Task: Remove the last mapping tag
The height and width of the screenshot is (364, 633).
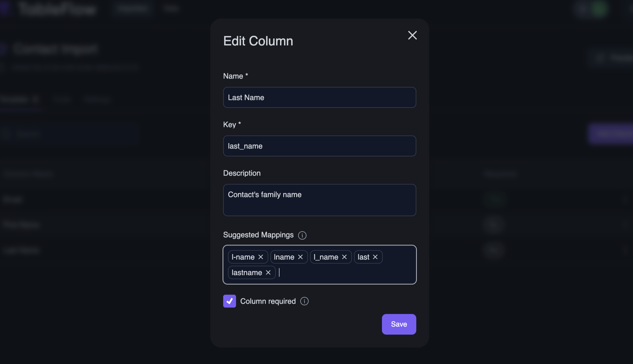Action: pyautogui.click(x=375, y=257)
